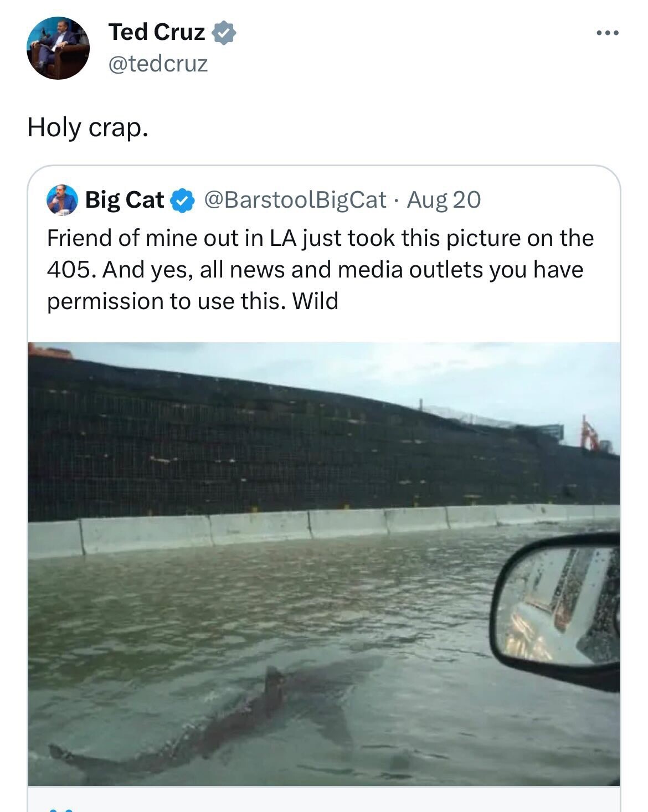Open the Big Cat display name
Screen dimensions: 648x812
point(125,199)
